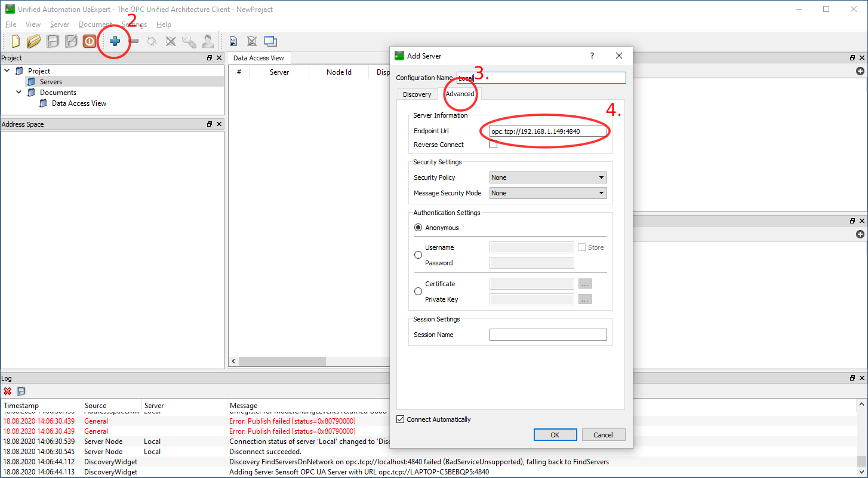Open the View menu
868x478 pixels.
tap(33, 24)
